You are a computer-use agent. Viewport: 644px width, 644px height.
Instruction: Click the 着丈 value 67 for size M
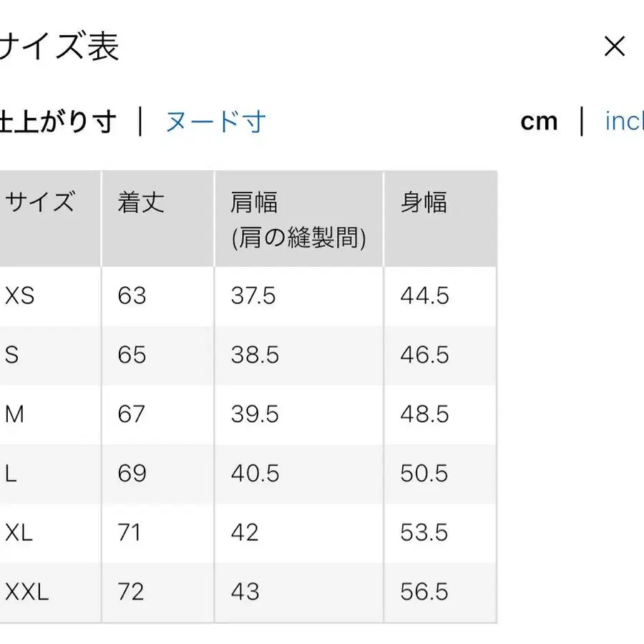(131, 414)
